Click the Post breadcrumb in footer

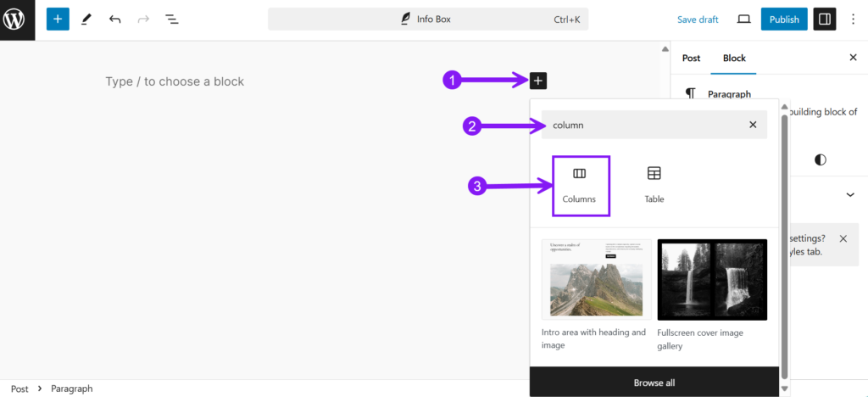click(x=19, y=389)
